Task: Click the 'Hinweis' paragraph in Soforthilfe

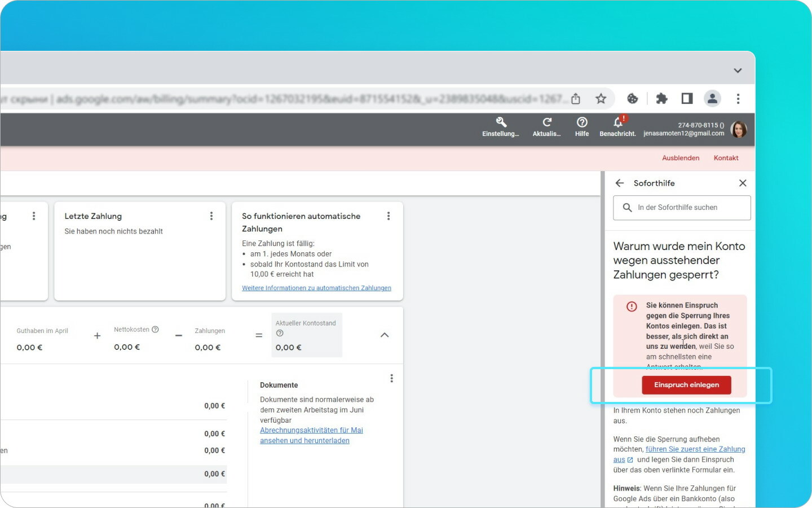Action: click(674, 496)
